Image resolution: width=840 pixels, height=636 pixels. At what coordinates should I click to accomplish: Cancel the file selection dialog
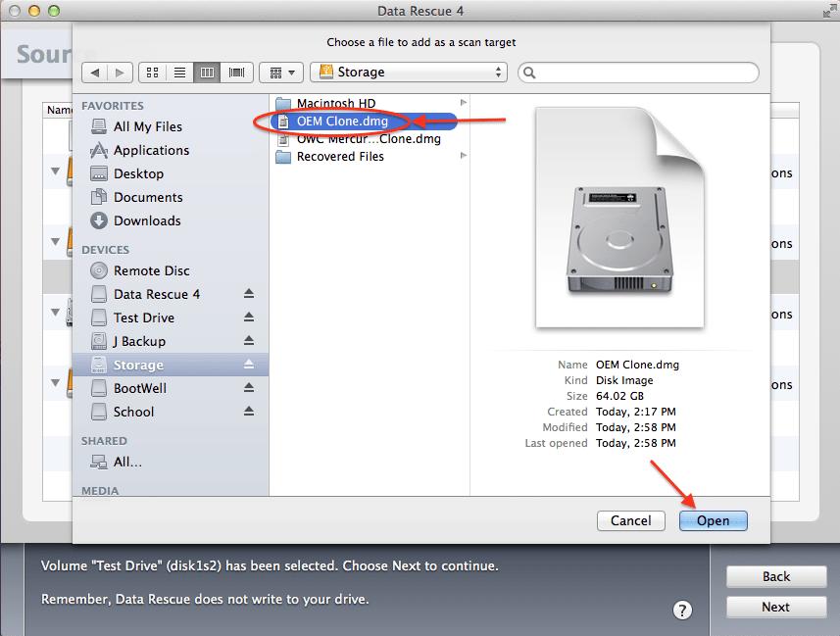click(x=630, y=520)
